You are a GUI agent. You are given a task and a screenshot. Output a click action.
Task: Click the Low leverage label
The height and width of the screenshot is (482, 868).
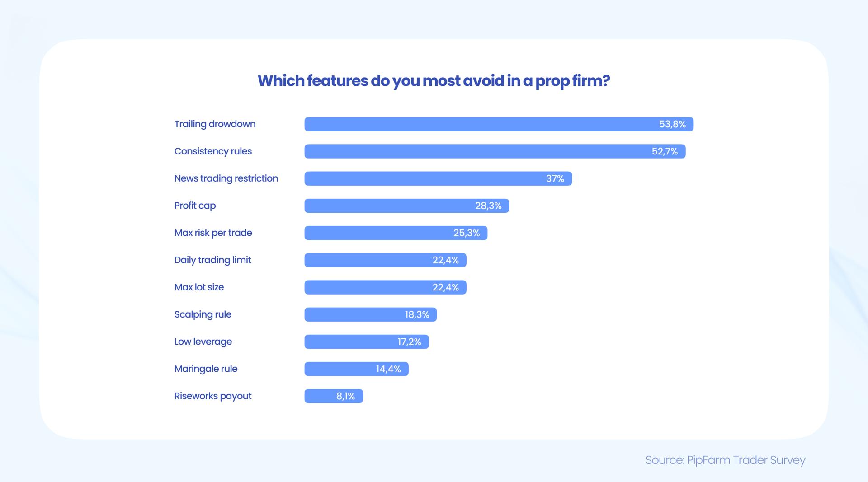point(203,342)
